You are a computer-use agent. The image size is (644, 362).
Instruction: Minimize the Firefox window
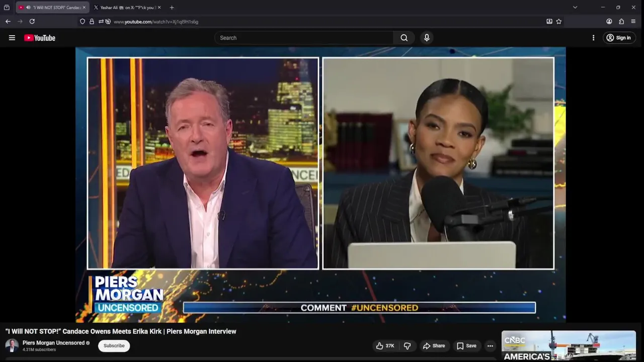coord(603,8)
